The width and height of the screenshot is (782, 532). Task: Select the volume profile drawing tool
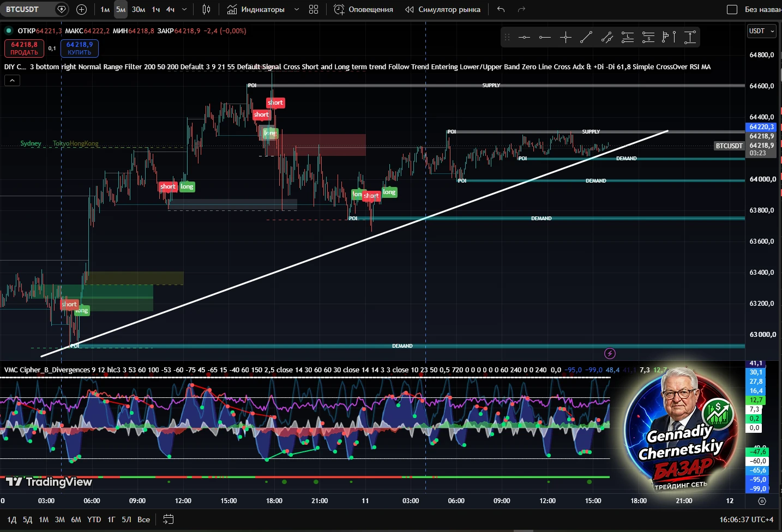tap(669, 37)
